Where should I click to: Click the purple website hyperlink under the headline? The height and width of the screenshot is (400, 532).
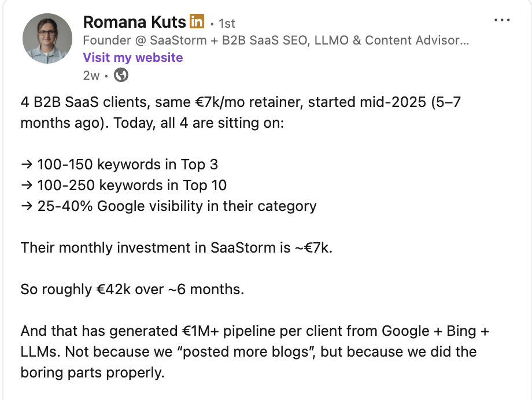click(x=132, y=57)
